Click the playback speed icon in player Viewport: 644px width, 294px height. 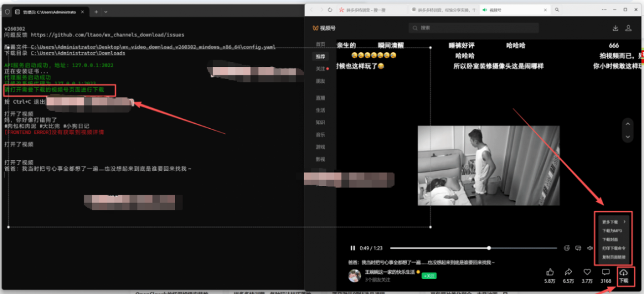(567, 248)
